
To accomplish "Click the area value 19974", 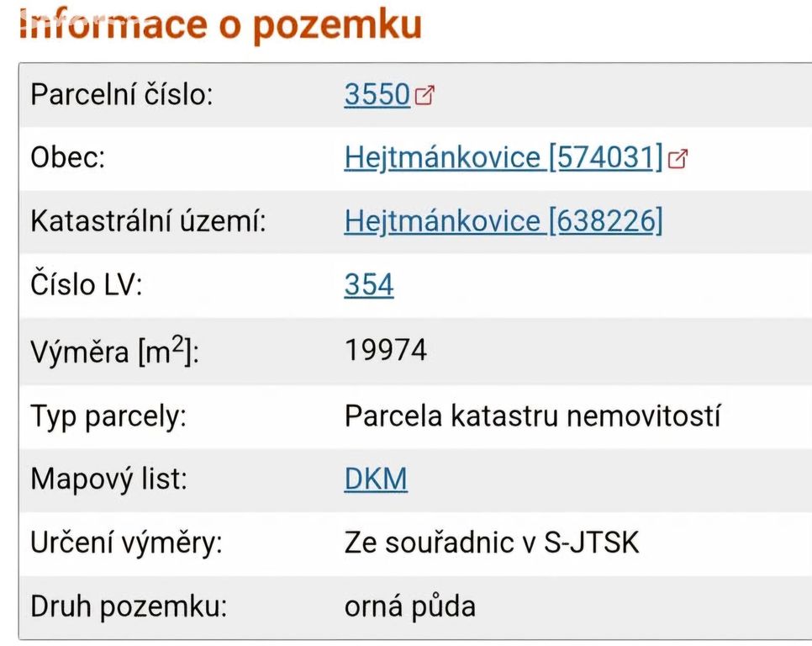I will point(386,350).
